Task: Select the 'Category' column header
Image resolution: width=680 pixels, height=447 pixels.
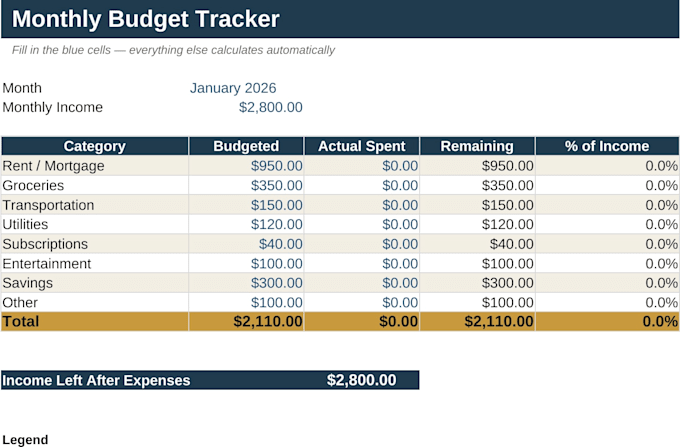Action: coord(95,146)
